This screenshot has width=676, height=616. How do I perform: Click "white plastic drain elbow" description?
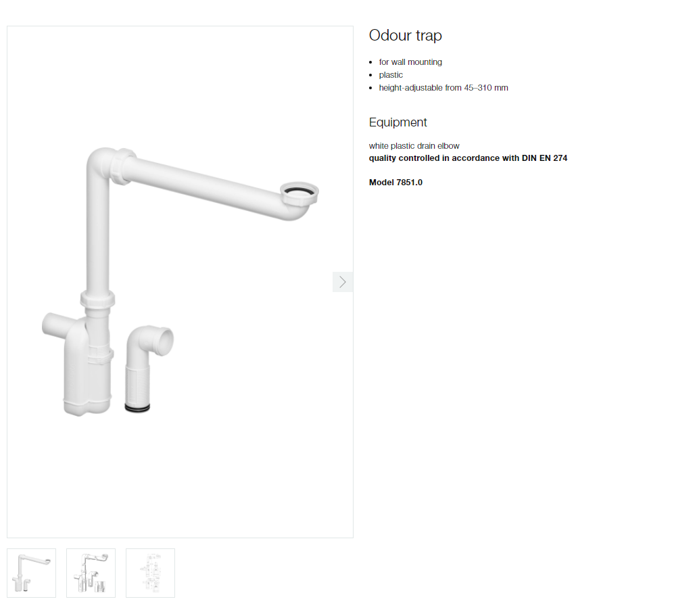[x=414, y=146]
